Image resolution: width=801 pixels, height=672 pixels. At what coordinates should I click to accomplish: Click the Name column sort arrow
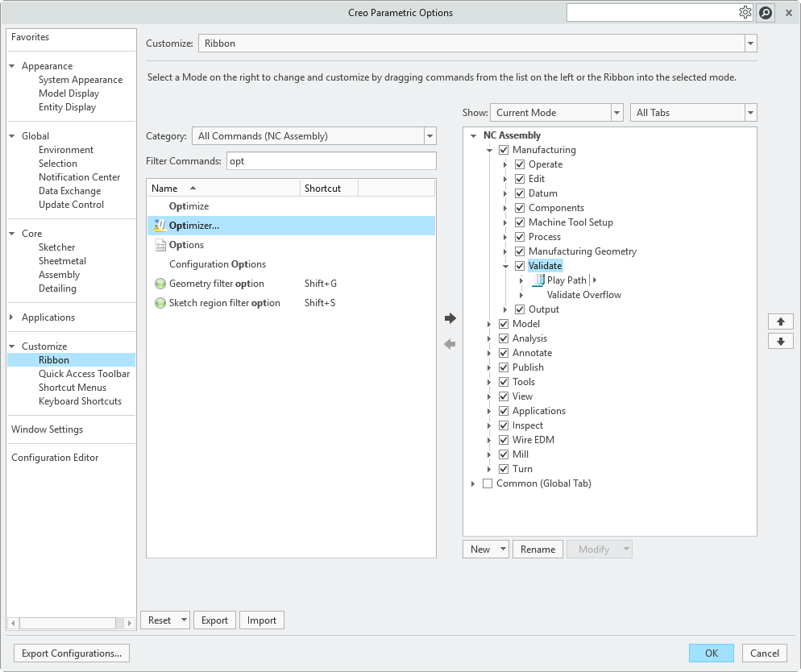click(x=193, y=188)
